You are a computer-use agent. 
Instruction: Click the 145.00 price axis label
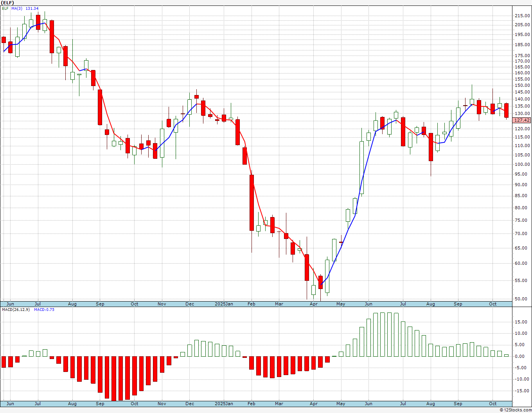coord(523,92)
